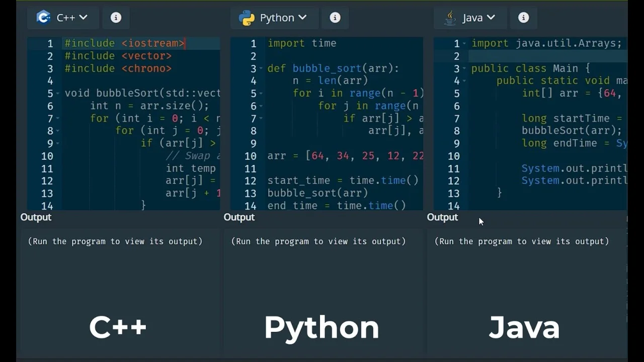The height and width of the screenshot is (362, 644).
Task: Click the bubbleSort(arr); line in the Java editor
Action: [x=572, y=131]
